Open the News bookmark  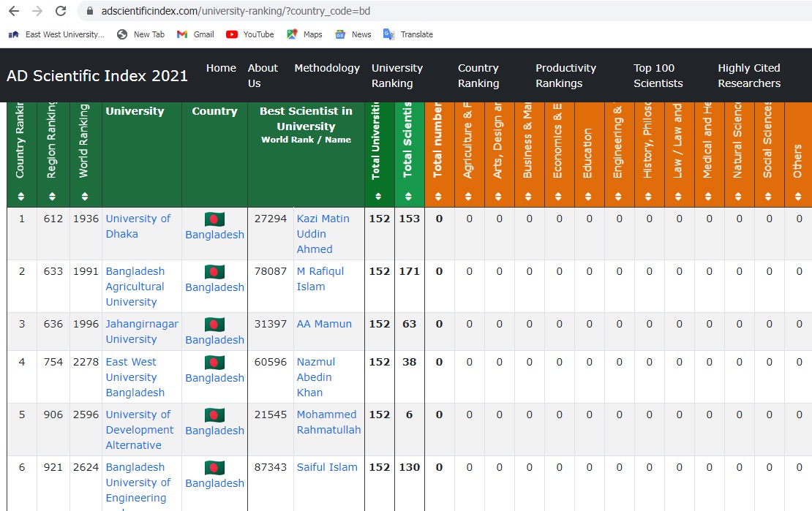tap(353, 34)
